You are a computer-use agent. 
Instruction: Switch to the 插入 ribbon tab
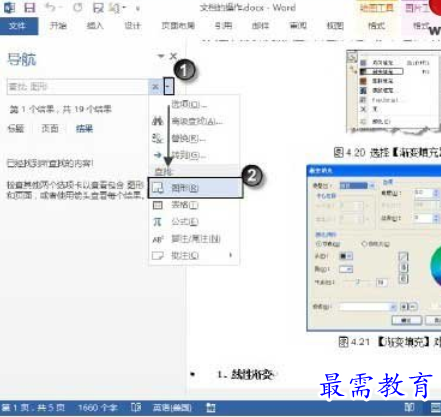tap(95, 26)
